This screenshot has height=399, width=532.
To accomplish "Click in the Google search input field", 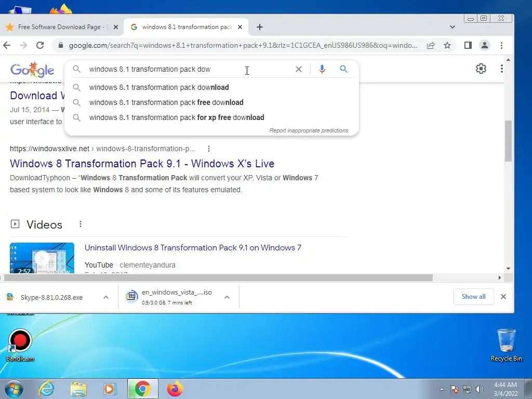I will click(x=188, y=69).
